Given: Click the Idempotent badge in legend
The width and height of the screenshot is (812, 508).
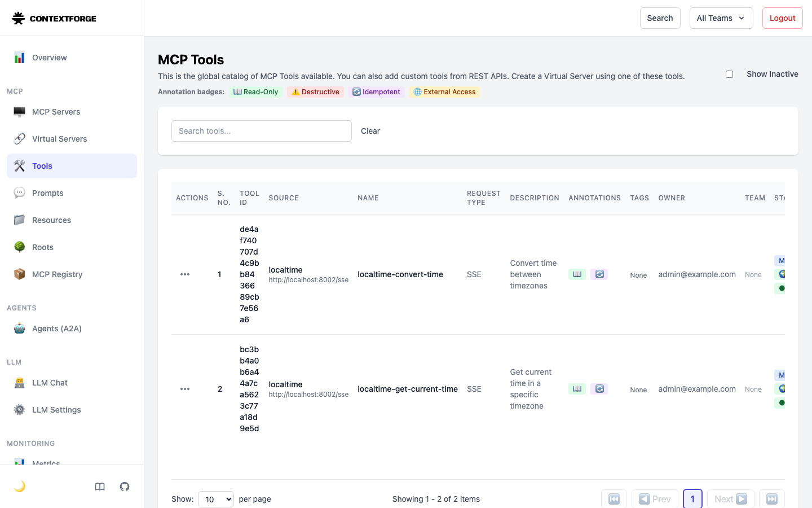Looking at the screenshot, I should [377, 92].
